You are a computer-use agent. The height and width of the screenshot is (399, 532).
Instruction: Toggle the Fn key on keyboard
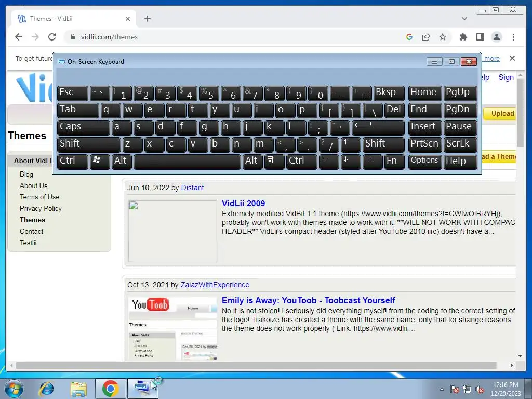(x=394, y=161)
